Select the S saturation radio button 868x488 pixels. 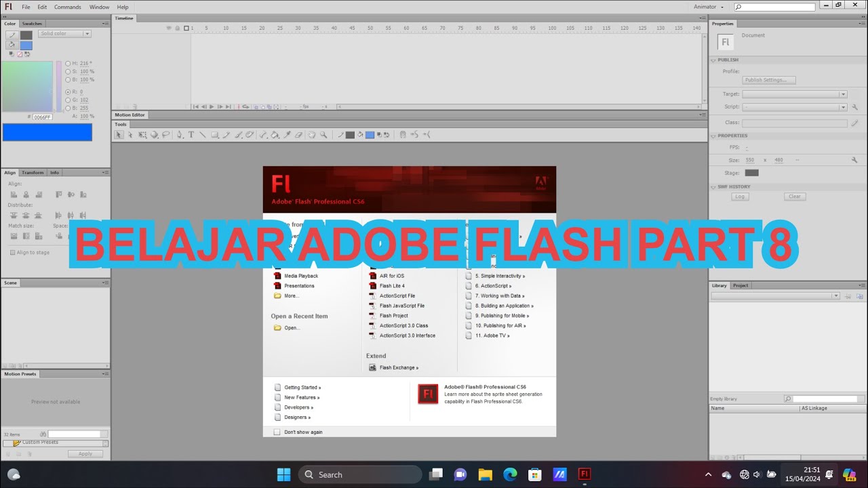pos(68,71)
